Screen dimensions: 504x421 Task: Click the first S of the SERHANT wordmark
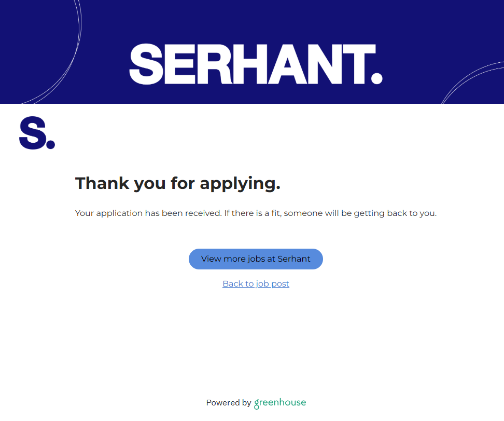coord(147,64)
